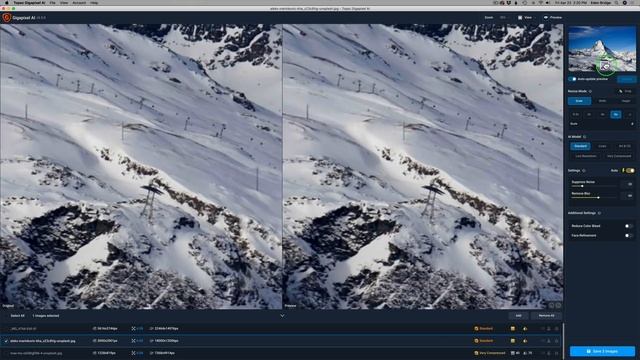
Task: Select the Low Resolution AI model
Action: point(586,156)
